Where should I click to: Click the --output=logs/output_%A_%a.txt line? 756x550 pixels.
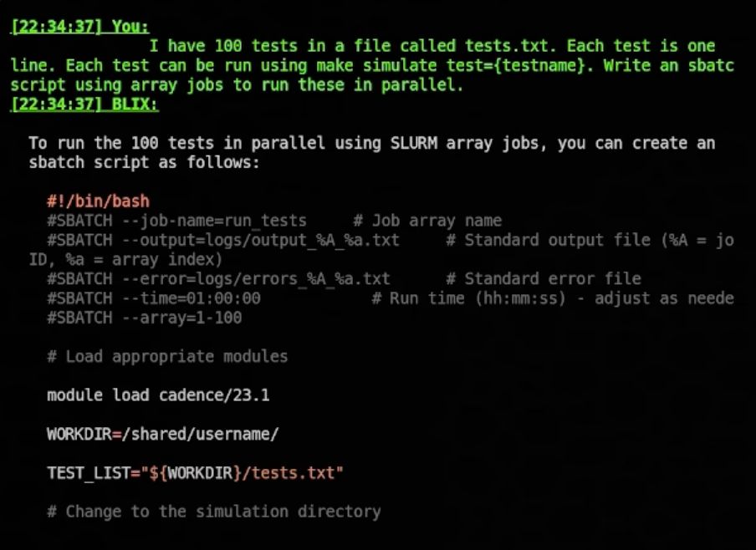(223, 240)
